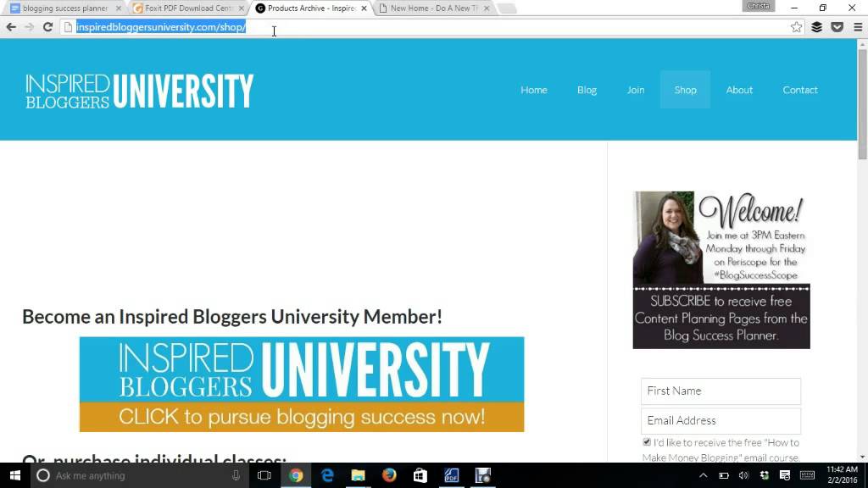Open Windows Store from the taskbar
The height and width of the screenshot is (488, 868).
tap(420, 475)
